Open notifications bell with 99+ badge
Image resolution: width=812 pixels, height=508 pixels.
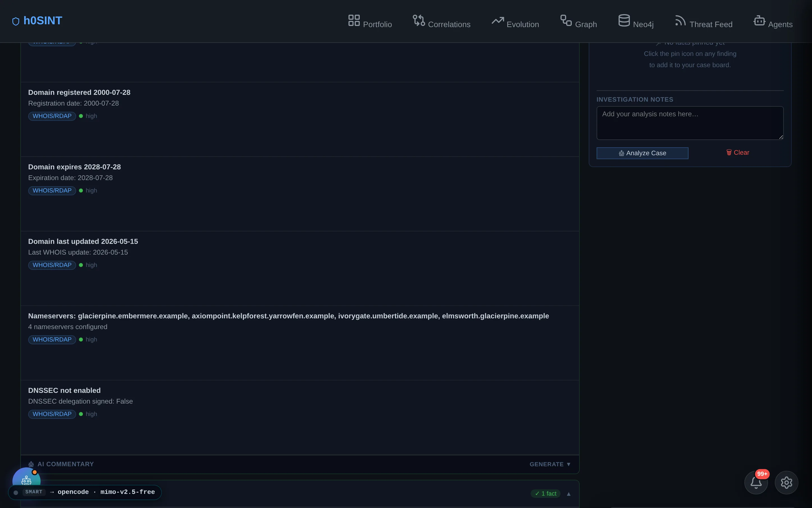coord(756,483)
